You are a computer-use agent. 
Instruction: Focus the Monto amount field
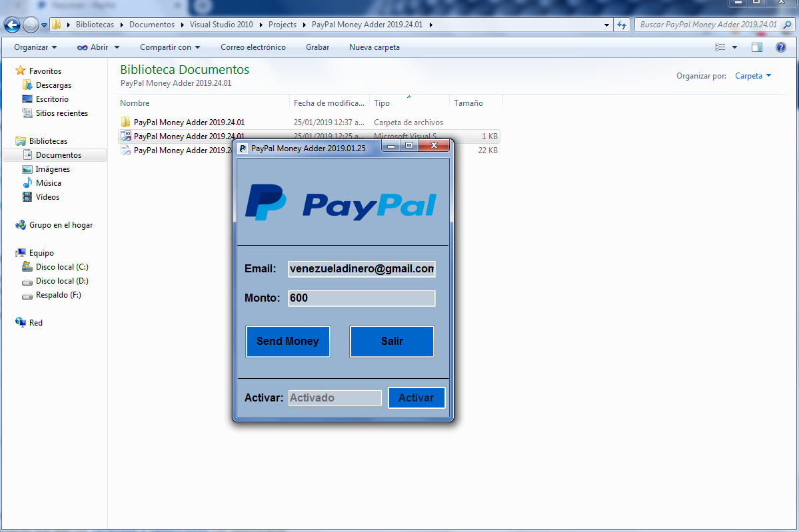(362, 298)
